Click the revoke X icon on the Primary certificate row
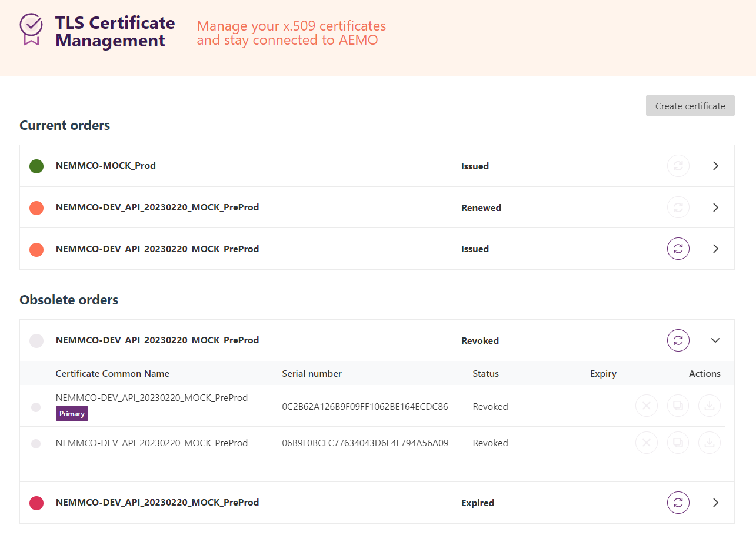The image size is (756, 549). pyautogui.click(x=647, y=406)
